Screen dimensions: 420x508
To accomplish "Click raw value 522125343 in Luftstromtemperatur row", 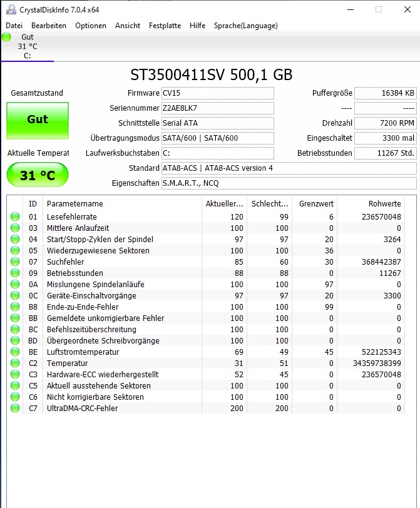I will point(381,352).
